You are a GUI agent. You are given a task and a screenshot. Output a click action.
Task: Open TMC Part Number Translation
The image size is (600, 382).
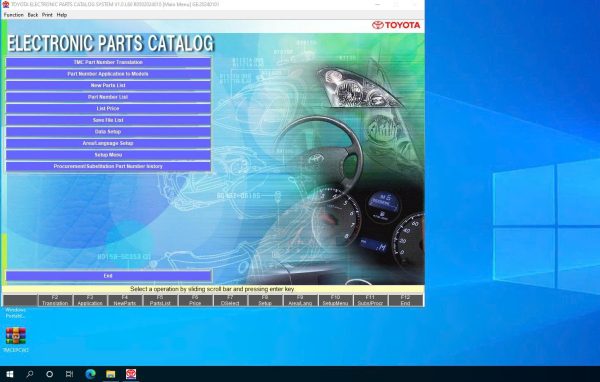pyautogui.click(x=108, y=62)
